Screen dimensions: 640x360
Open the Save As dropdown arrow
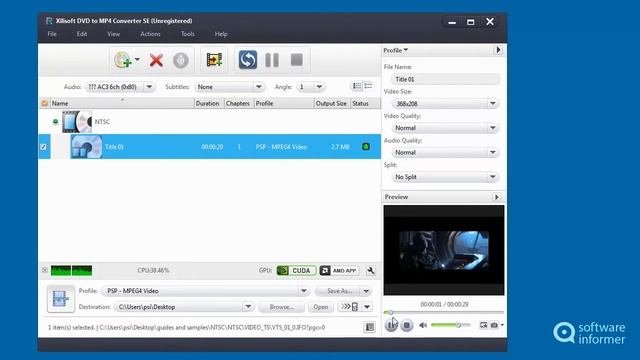click(366, 291)
